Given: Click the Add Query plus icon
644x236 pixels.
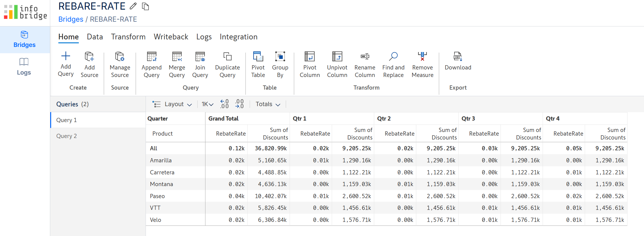Looking at the screenshot, I should coord(66,56).
